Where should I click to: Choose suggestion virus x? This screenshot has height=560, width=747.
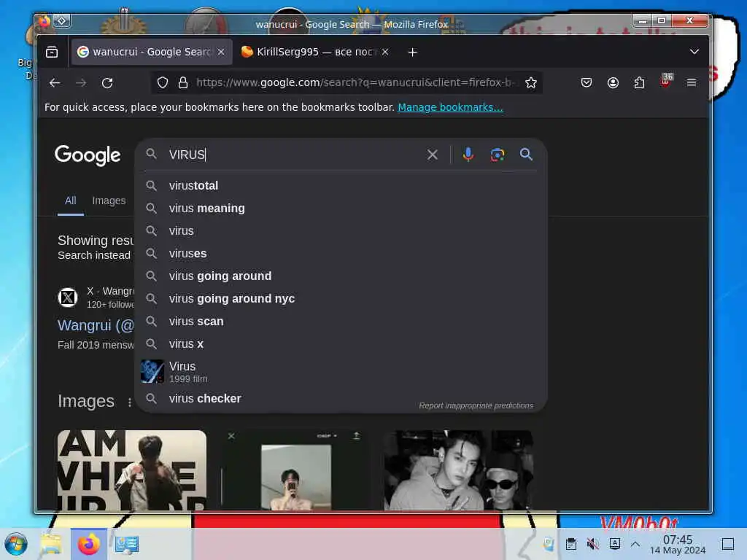[341, 344]
